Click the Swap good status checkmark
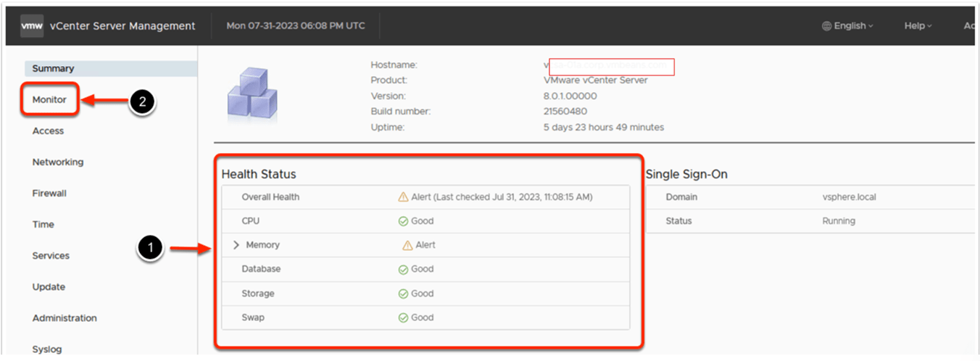 (x=403, y=318)
